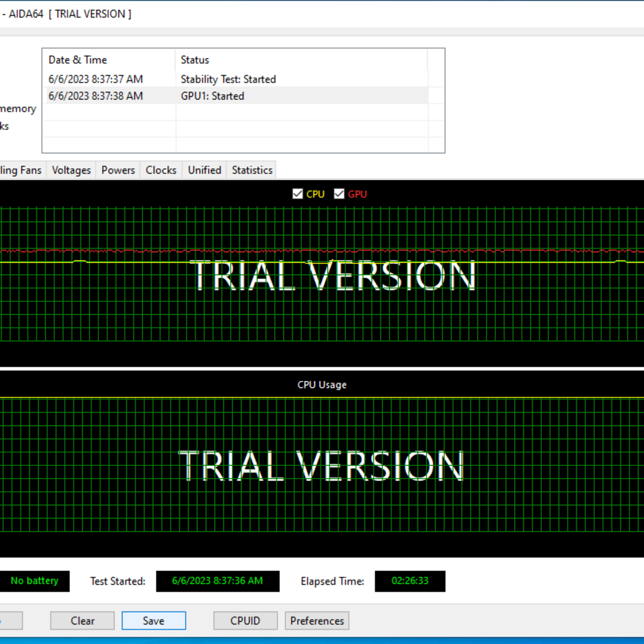Toggle GPU visibility checkbox
644x644 pixels.
point(339,193)
